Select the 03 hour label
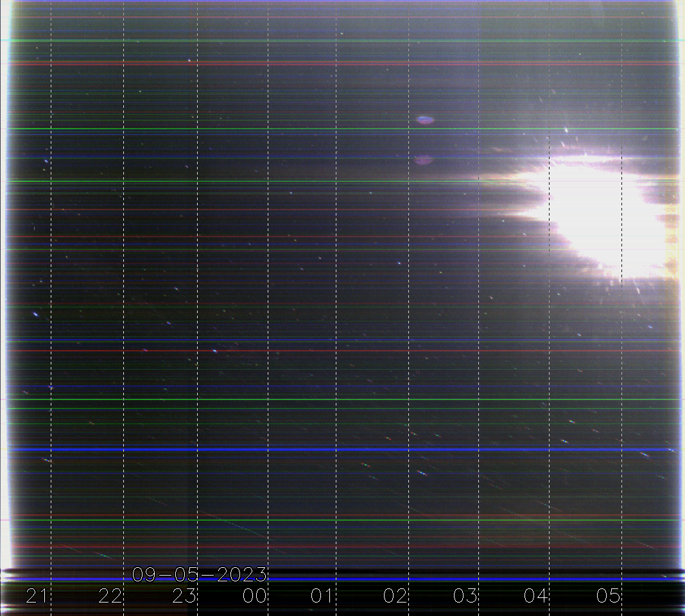The height and width of the screenshot is (616, 685). click(465, 596)
